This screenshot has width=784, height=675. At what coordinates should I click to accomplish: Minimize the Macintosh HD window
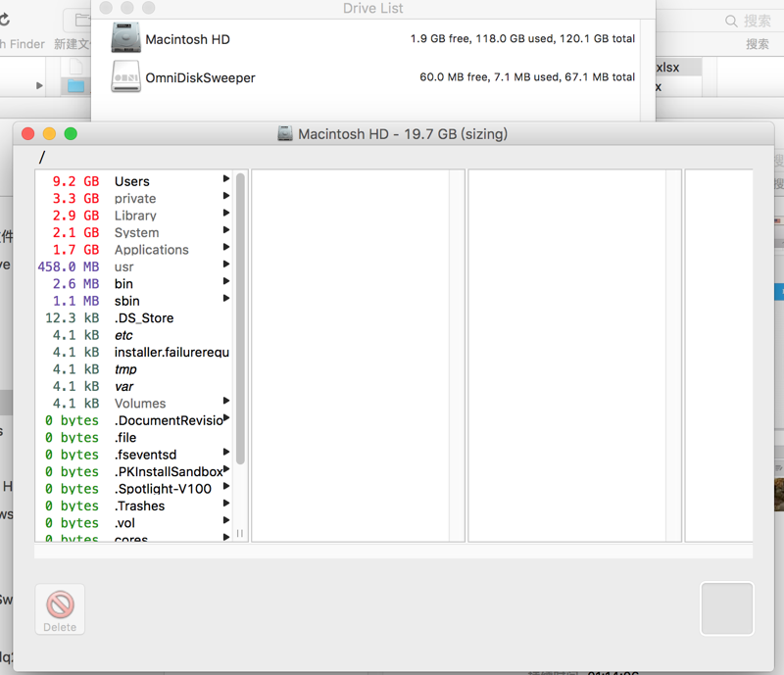(50, 133)
